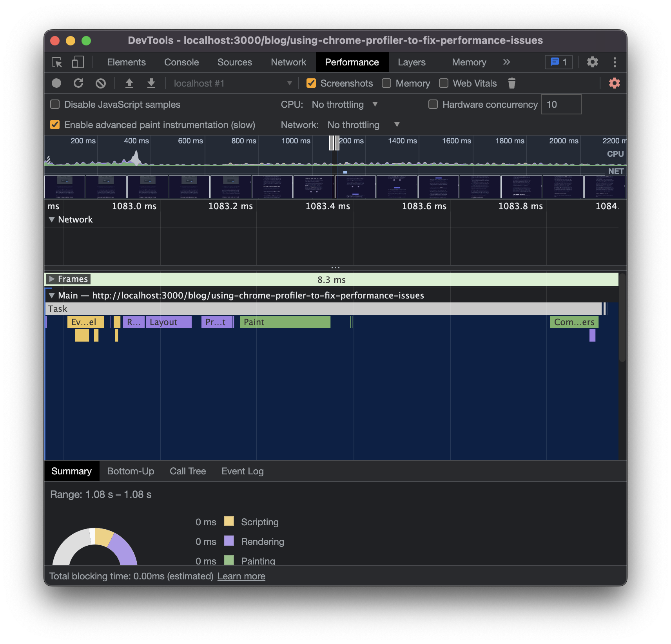
Task: Click the 8.3 ms frame bar
Action: click(332, 280)
